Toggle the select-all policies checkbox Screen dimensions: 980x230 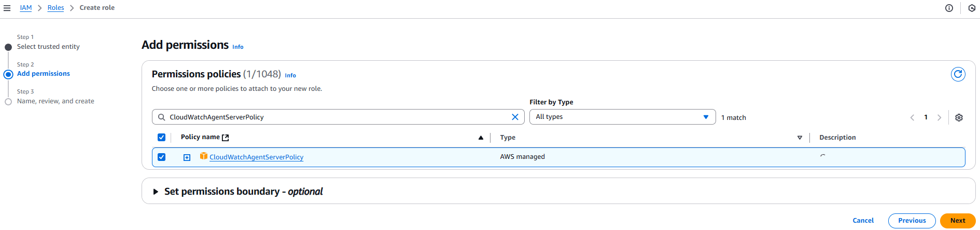(161, 138)
